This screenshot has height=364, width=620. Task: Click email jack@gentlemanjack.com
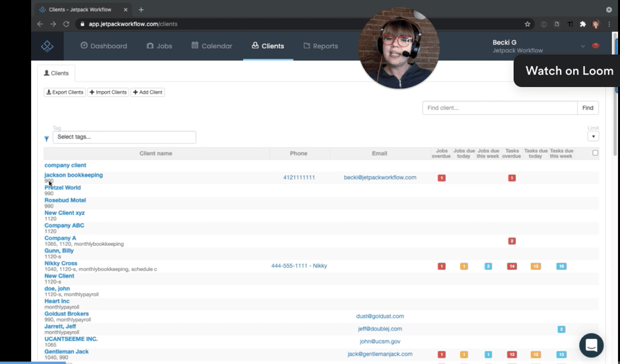click(x=380, y=354)
